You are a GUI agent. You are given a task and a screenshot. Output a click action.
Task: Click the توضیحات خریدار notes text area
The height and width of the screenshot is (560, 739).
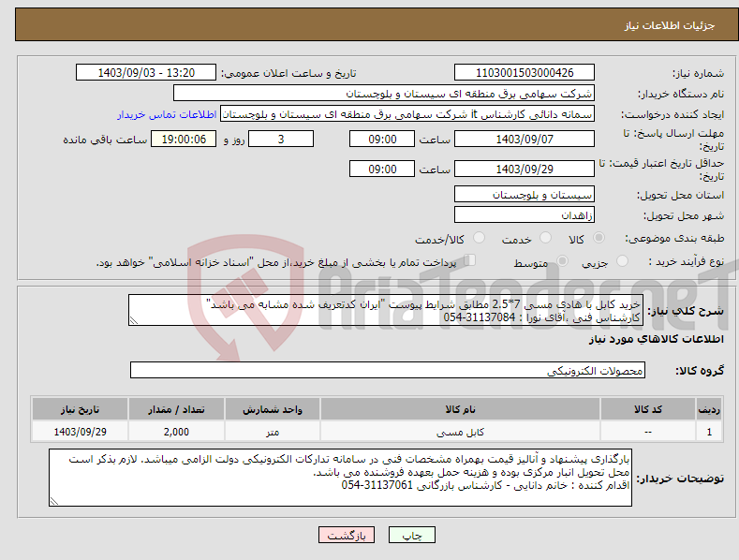[340, 478]
